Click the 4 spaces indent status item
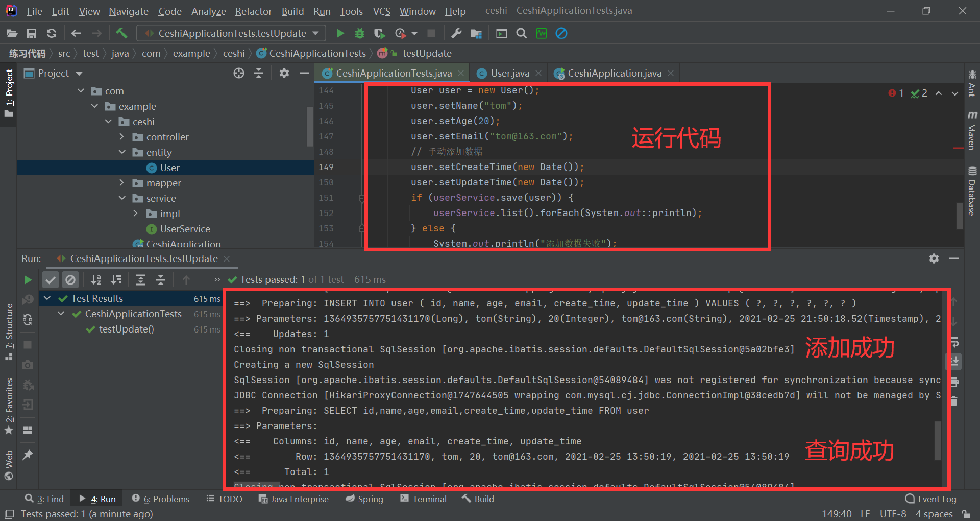This screenshot has height=521, width=980. point(934,514)
